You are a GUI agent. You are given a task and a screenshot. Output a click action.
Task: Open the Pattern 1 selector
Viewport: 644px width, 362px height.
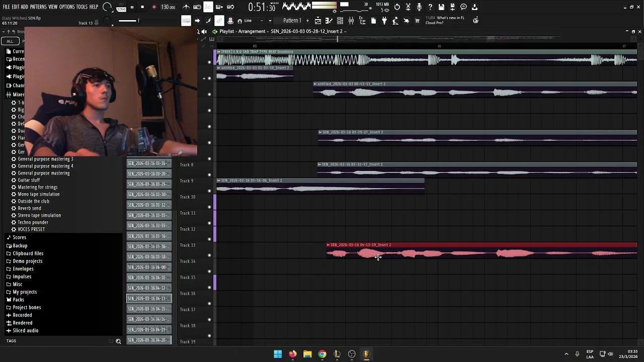click(292, 21)
